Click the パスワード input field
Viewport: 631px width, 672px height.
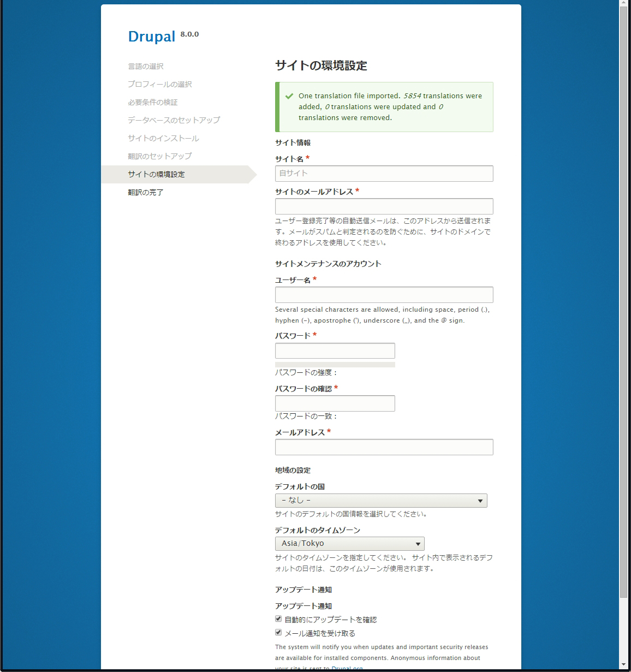click(335, 350)
